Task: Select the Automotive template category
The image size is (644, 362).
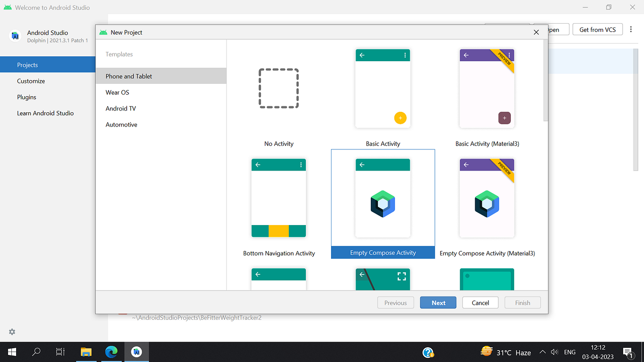Action: [121, 124]
